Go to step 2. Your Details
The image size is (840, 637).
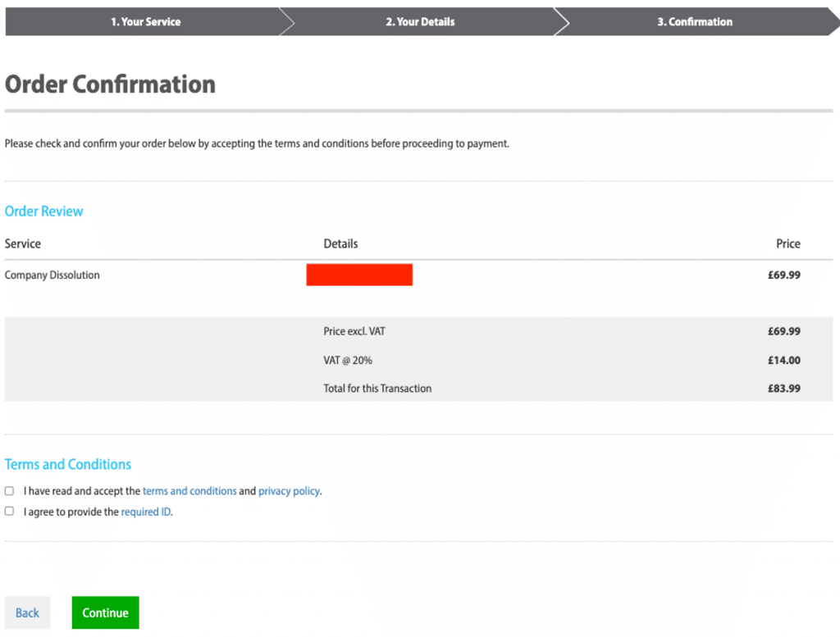point(420,22)
